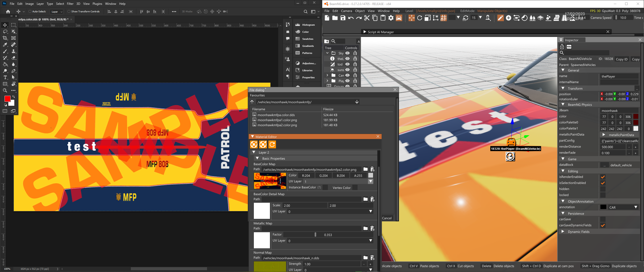This screenshot has width=644, height=272.
Task: Select the Move tool in Photoshop
Action: [x=5, y=25]
